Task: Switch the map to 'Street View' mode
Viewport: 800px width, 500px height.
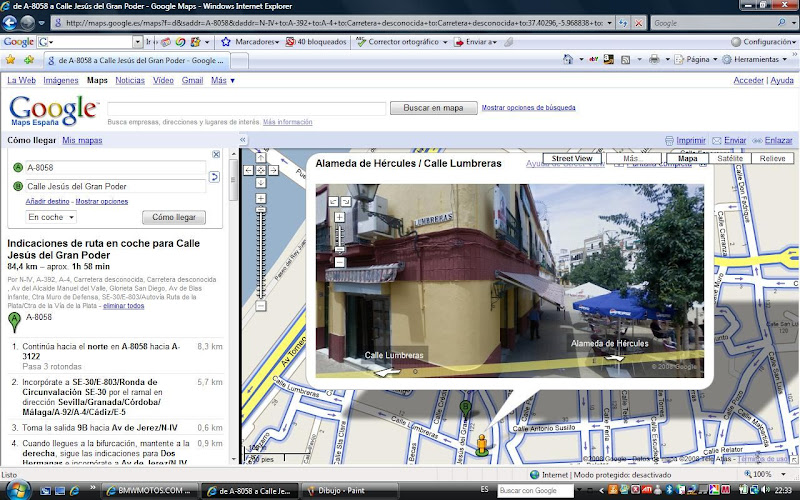Action: pyautogui.click(x=572, y=159)
